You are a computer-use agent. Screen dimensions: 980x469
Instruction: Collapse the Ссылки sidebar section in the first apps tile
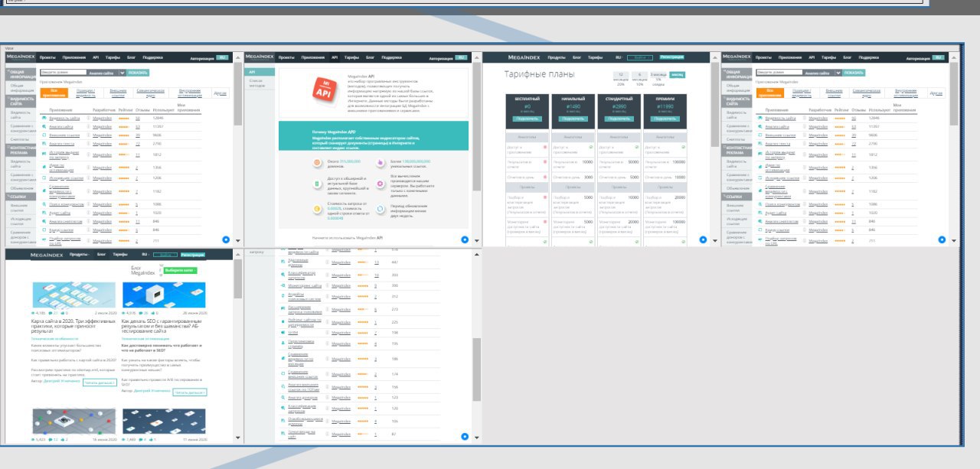[x=19, y=197]
